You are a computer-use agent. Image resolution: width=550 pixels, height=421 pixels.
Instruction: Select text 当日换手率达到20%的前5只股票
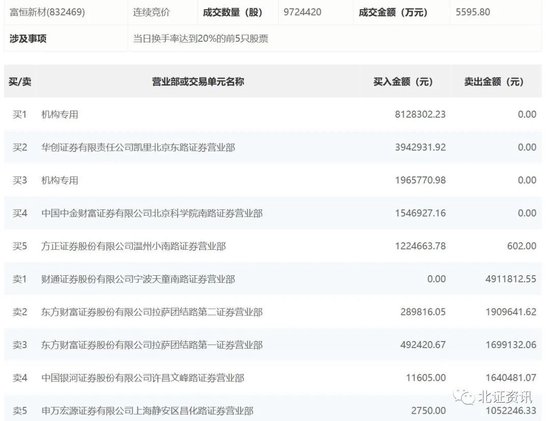click(x=201, y=39)
